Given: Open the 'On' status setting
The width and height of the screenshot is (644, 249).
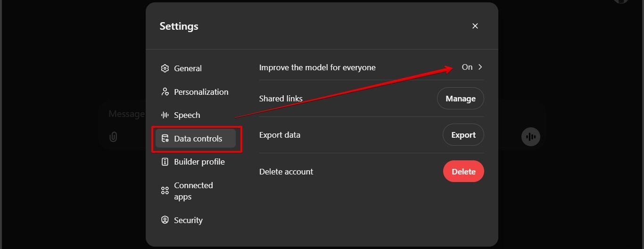Looking at the screenshot, I should click(467, 67).
